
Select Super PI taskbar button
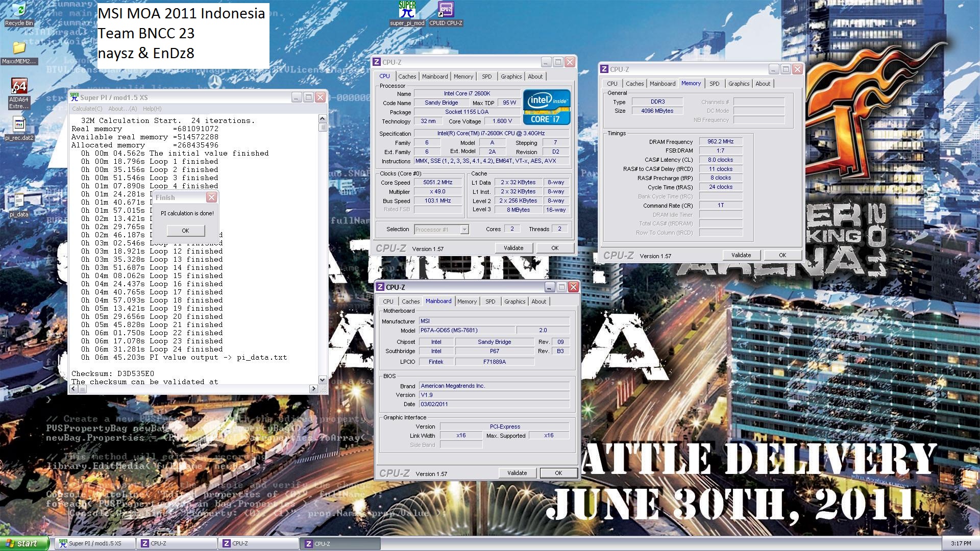[94, 543]
